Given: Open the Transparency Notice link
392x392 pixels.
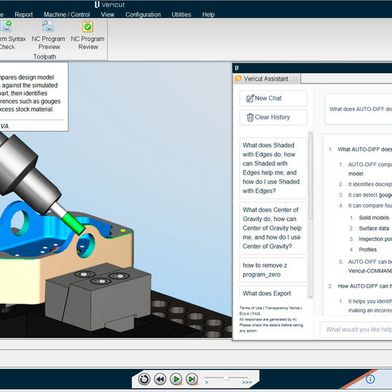Looking at the screenshot, I should point(282,308).
